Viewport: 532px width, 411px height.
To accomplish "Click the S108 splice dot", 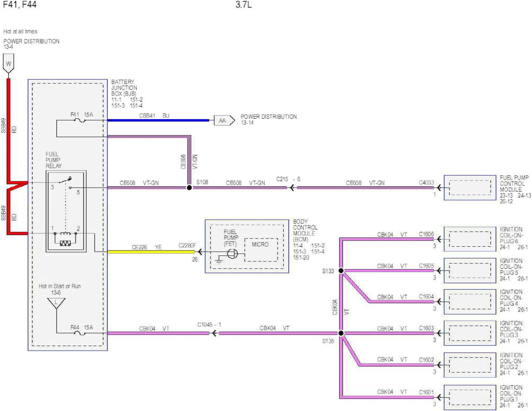I will point(189,188).
